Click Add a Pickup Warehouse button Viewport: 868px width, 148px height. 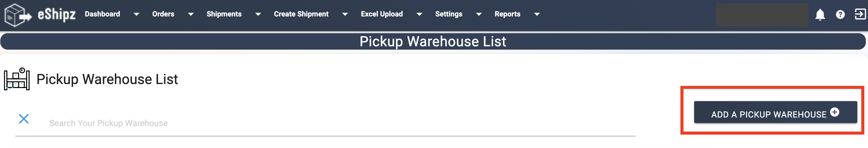775,112
